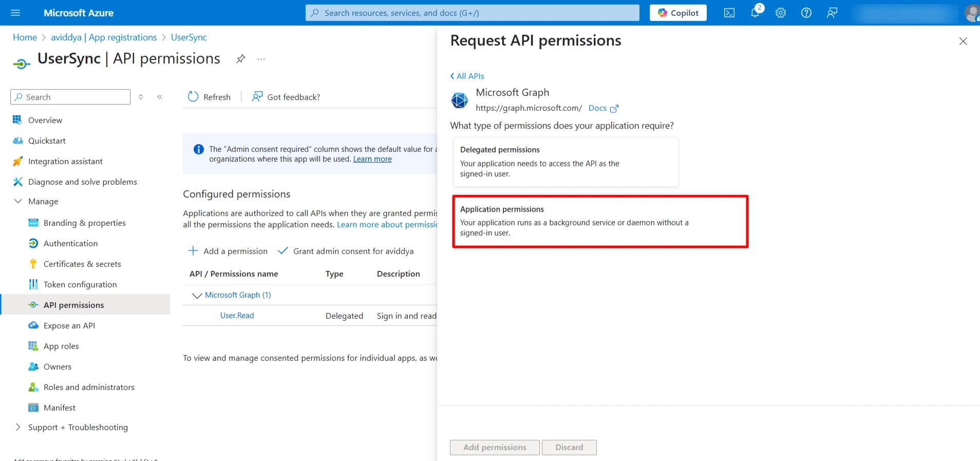980x461 pixels.
Task: Collapse the sidebar with double chevron
Action: [160, 97]
